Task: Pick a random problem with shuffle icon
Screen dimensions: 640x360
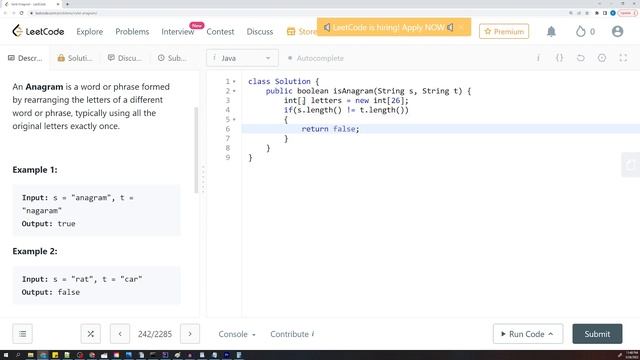Action: (x=91, y=334)
